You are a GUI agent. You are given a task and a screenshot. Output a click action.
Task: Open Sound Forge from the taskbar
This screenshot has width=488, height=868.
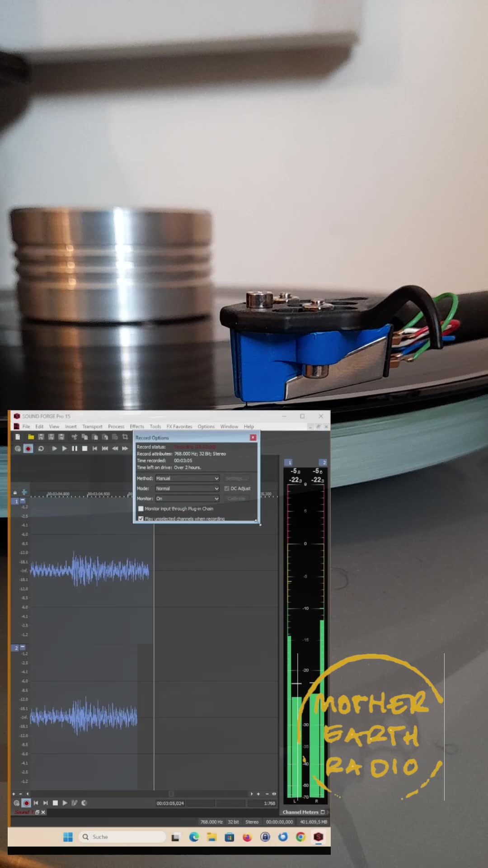(x=318, y=837)
